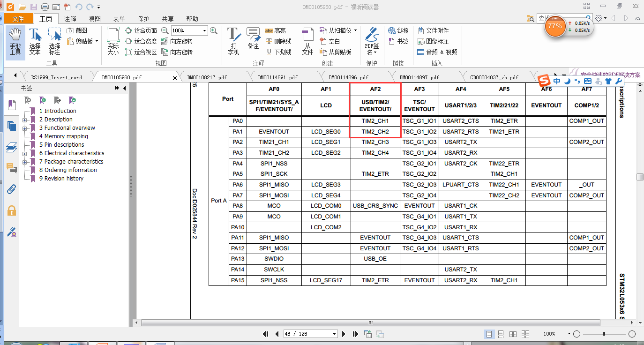Open the Attachments paperclip panel in sidebar
The width and height of the screenshot is (644, 345).
12,189
